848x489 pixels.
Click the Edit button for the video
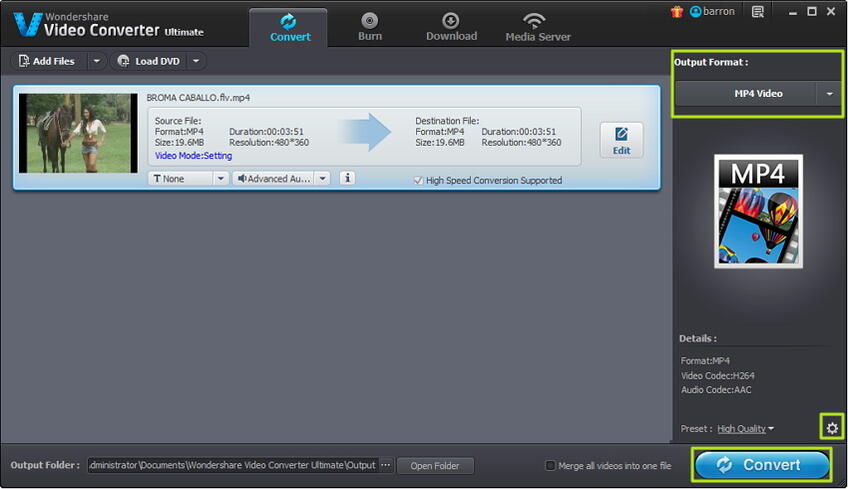pos(621,140)
